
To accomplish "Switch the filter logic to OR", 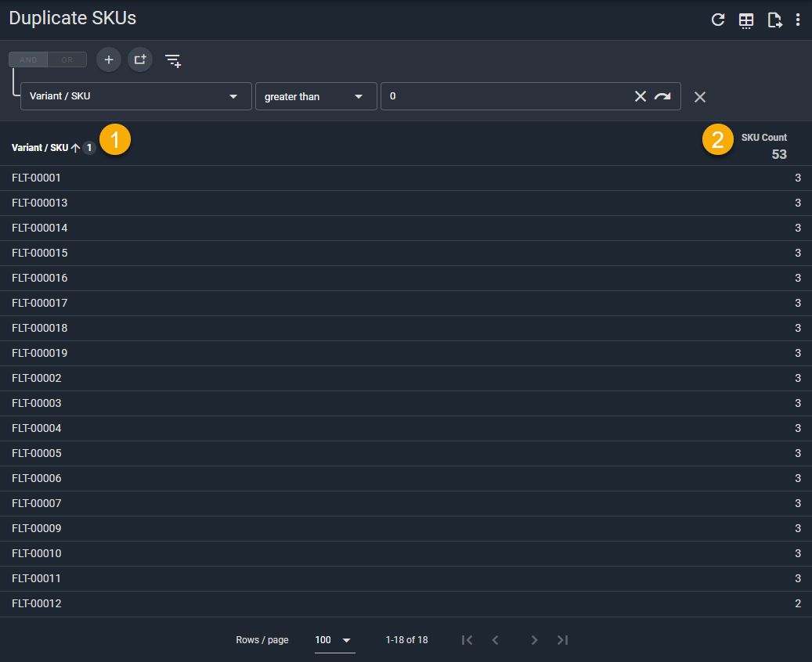I will pyautogui.click(x=66, y=59).
